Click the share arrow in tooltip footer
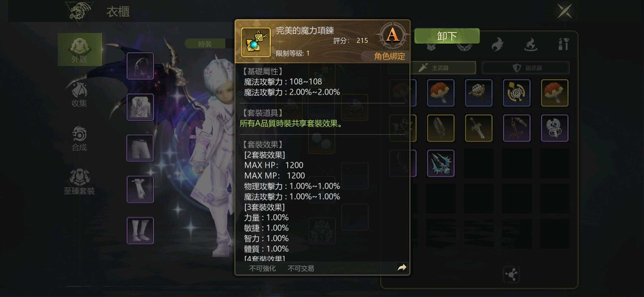 click(x=402, y=268)
